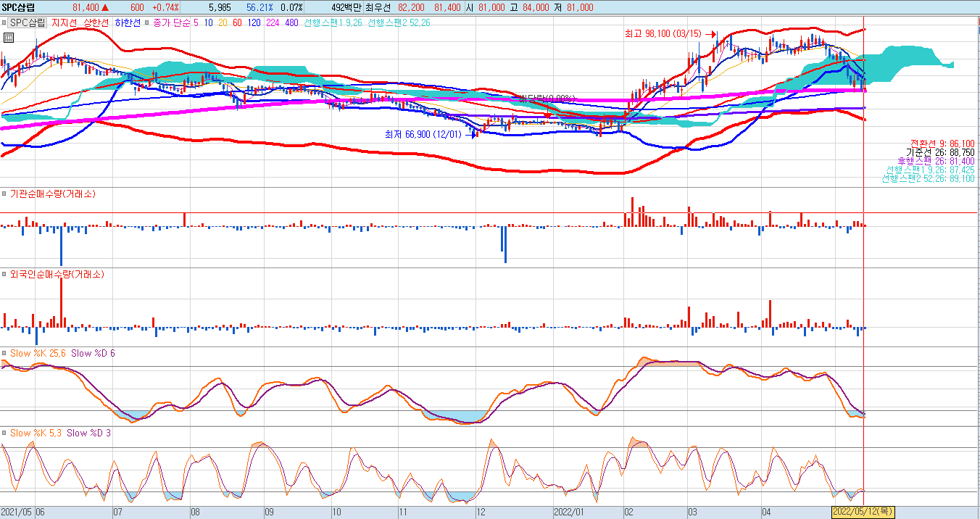Click current price 81,400 with up arrow
The width and height of the screenshot is (980, 519).
click(x=91, y=7)
